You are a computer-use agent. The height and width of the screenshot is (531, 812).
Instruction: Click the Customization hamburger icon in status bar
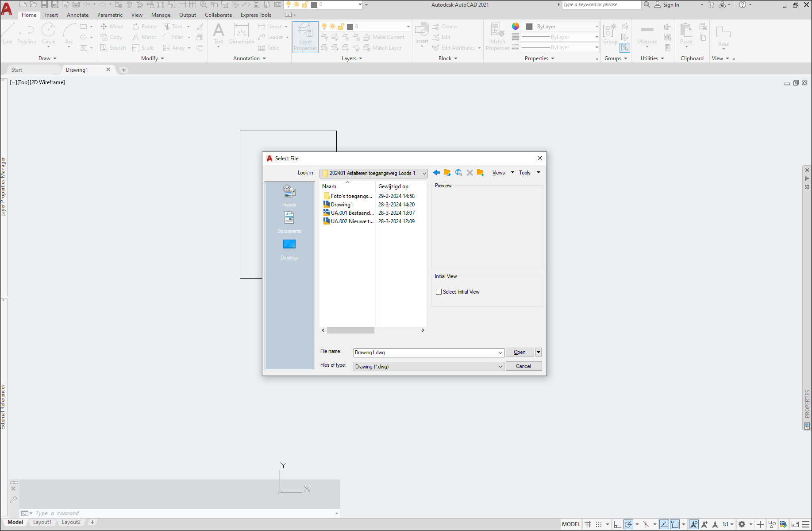tap(806, 524)
